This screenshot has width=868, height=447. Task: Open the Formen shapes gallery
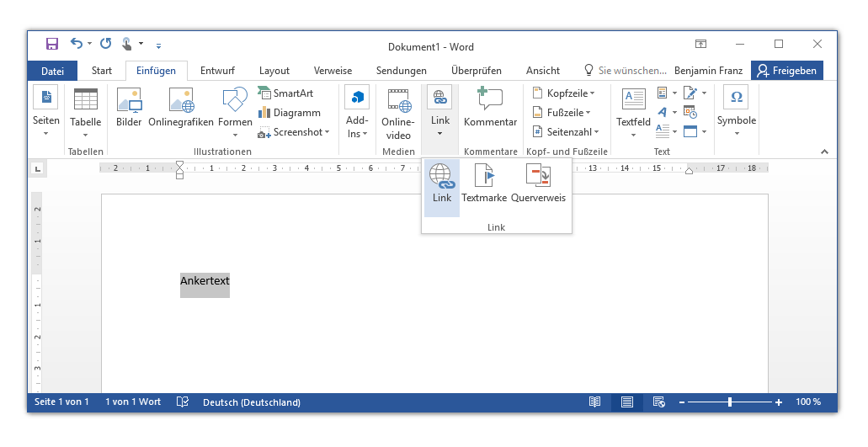(235, 113)
